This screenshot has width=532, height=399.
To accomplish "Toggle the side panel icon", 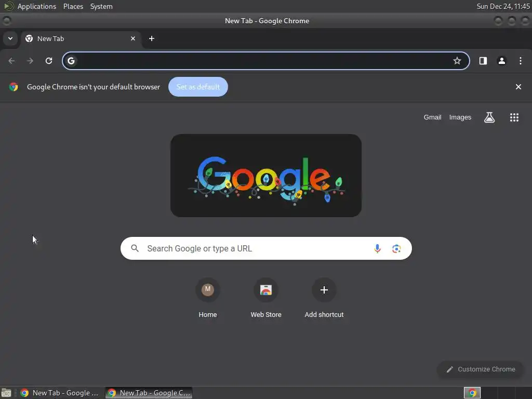I will [483, 61].
